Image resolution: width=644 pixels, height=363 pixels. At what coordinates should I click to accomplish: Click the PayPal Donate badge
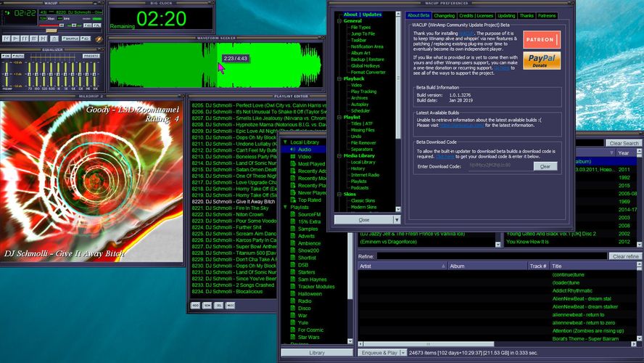[541, 60]
